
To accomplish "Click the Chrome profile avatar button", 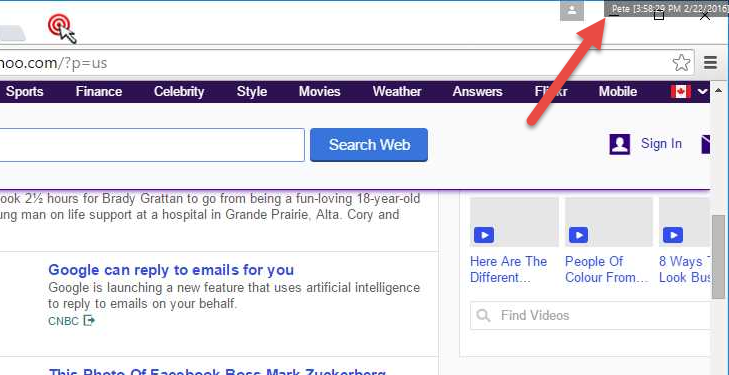I will click(572, 10).
